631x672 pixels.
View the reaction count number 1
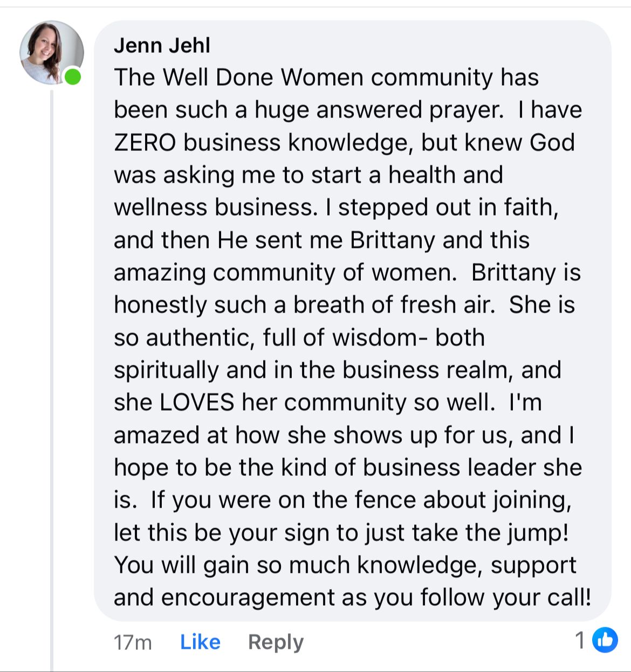[580, 640]
